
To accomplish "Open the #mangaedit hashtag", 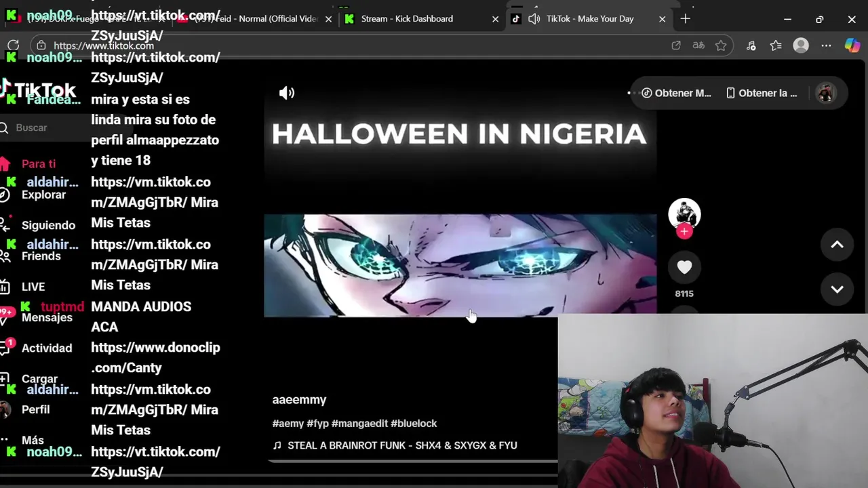I will (x=359, y=424).
